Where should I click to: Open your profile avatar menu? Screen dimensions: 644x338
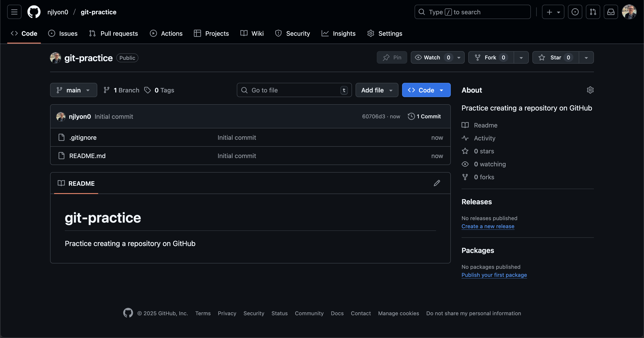click(x=629, y=12)
